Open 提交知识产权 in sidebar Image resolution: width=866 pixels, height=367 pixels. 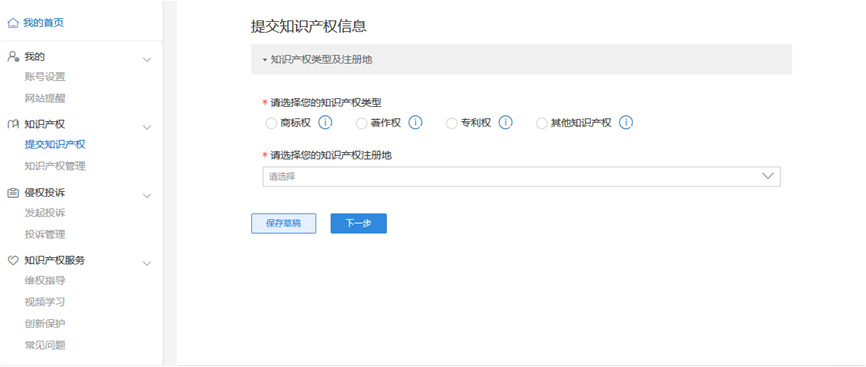coord(55,145)
